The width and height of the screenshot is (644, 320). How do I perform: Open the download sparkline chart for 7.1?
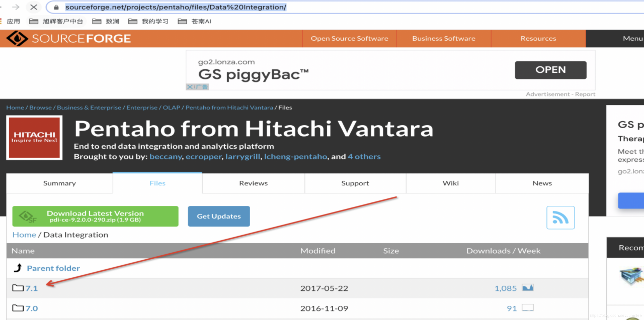click(528, 288)
